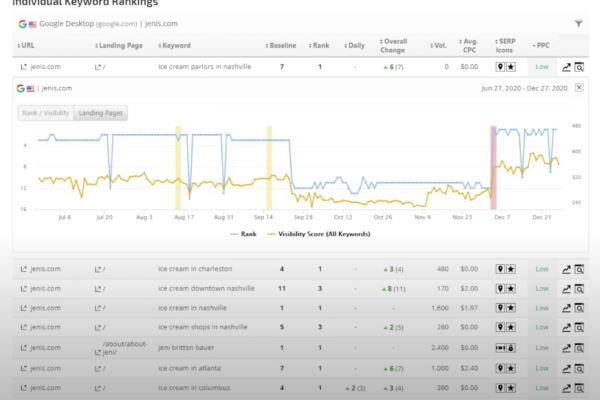Open SERP preview for ice cream in charleston
The width and height of the screenshot is (600, 400).
click(579, 269)
